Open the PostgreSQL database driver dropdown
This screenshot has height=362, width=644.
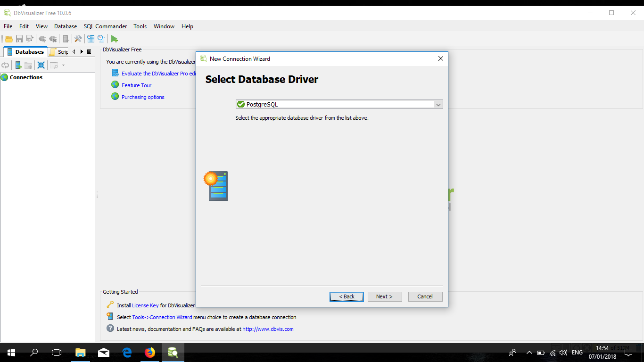point(339,104)
